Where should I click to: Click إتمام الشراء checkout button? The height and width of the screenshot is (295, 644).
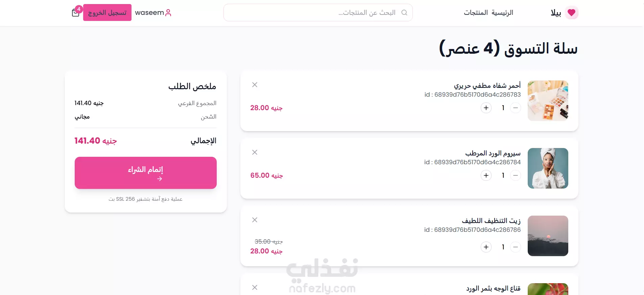click(146, 173)
